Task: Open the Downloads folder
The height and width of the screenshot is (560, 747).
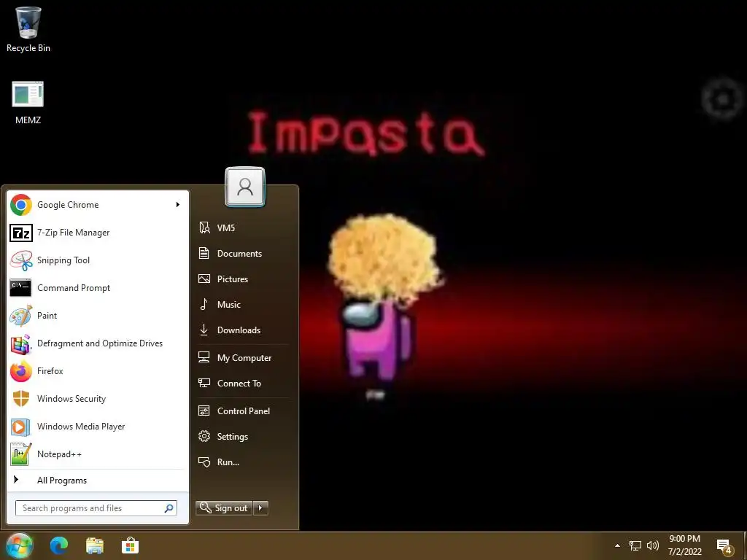Action: point(242,330)
